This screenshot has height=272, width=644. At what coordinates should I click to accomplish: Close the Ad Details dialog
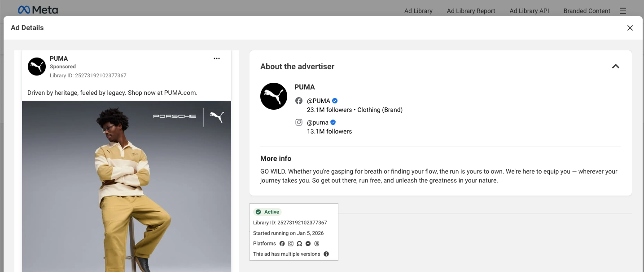pyautogui.click(x=630, y=28)
